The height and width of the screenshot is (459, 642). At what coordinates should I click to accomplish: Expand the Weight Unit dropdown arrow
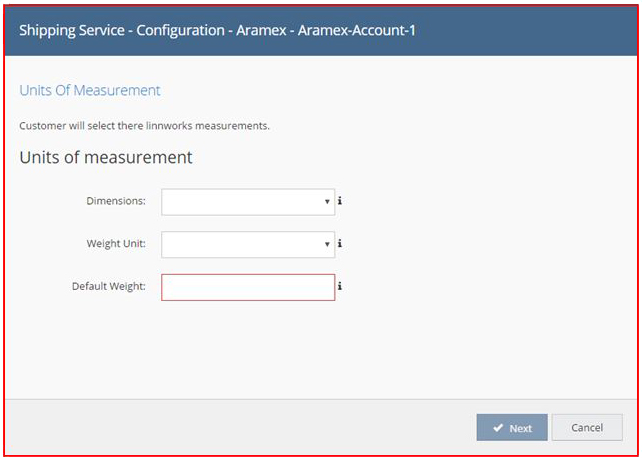[327, 244]
